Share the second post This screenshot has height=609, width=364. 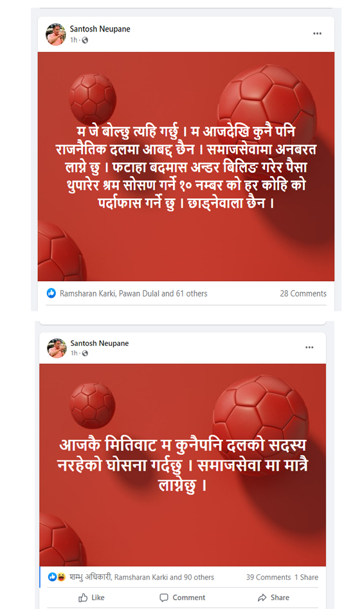[x=273, y=597]
